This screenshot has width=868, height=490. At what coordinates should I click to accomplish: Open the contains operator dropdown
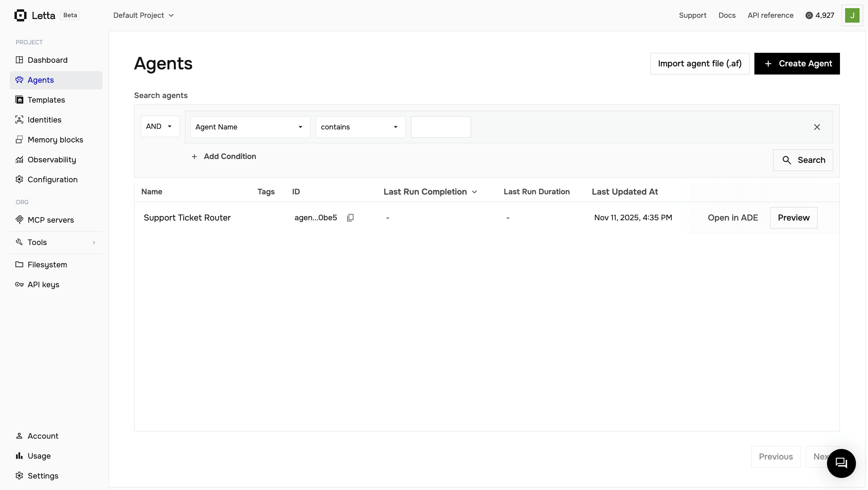pyautogui.click(x=360, y=127)
